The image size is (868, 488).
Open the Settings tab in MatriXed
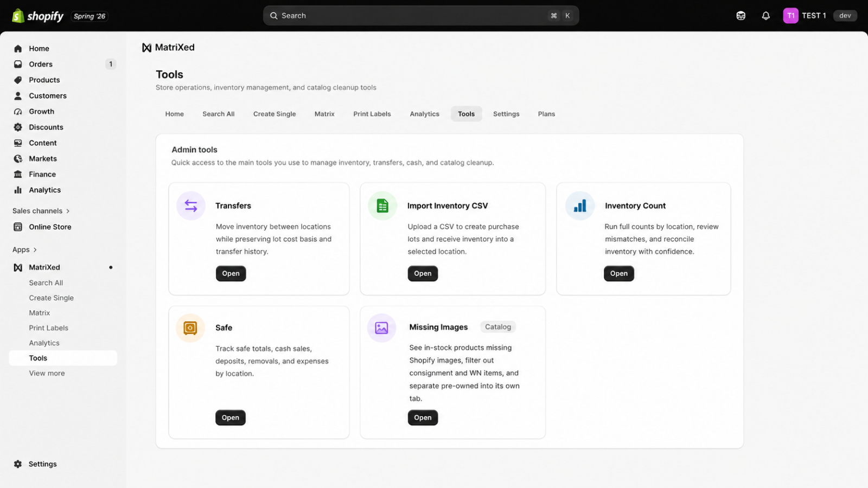(x=506, y=114)
